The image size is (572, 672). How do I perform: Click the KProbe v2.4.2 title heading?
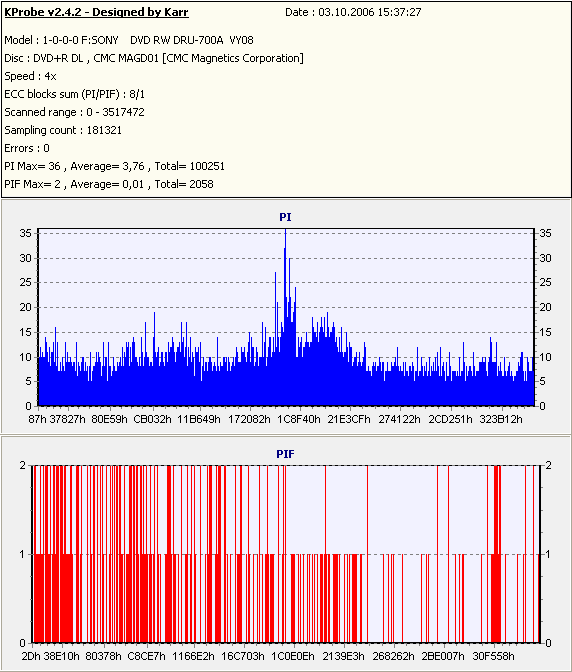coord(96,12)
